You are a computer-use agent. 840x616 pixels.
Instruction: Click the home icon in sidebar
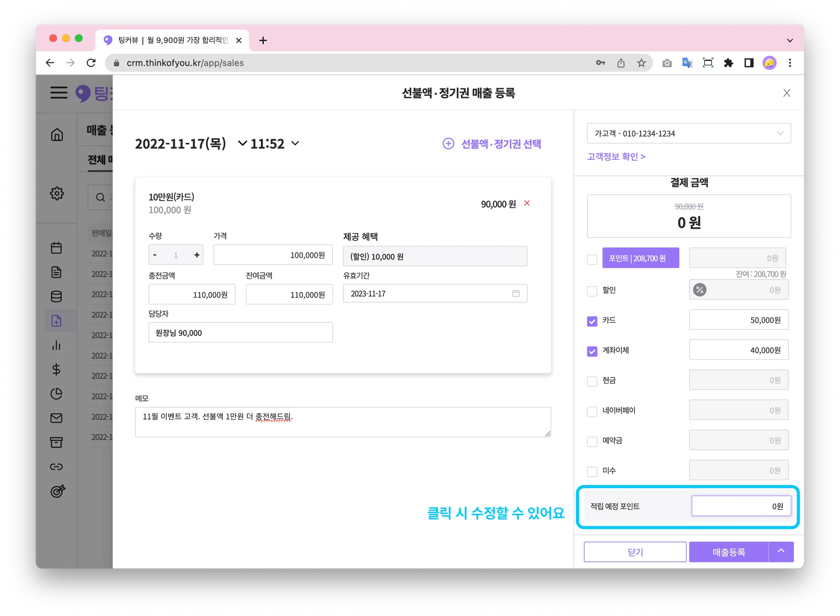(x=57, y=135)
